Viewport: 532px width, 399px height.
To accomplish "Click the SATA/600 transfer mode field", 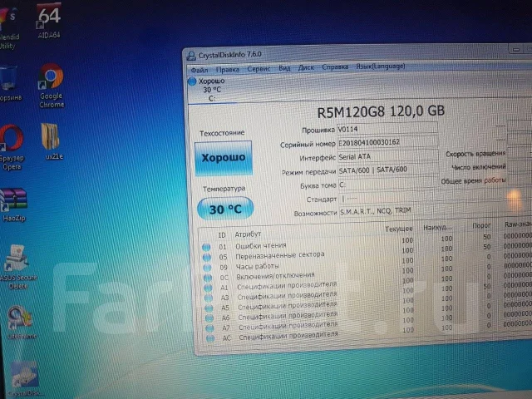I will click(388, 170).
